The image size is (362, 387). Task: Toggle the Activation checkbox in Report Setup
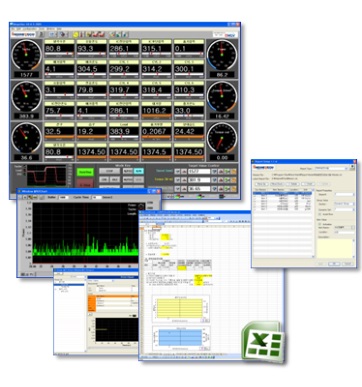pyautogui.click(x=320, y=224)
